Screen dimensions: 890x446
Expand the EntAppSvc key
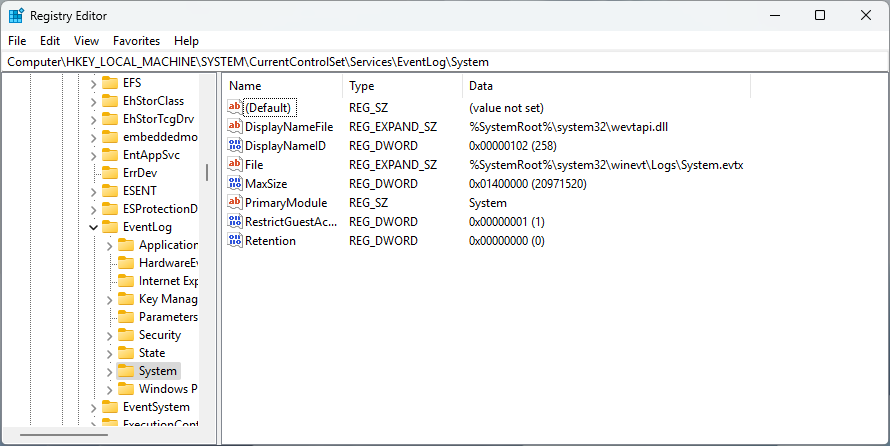point(94,155)
